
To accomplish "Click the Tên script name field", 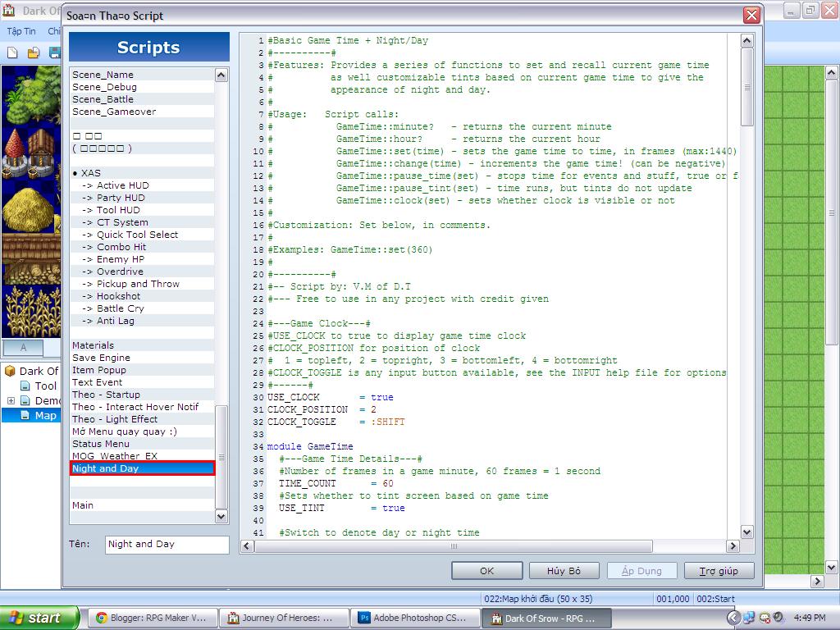I will coord(167,545).
